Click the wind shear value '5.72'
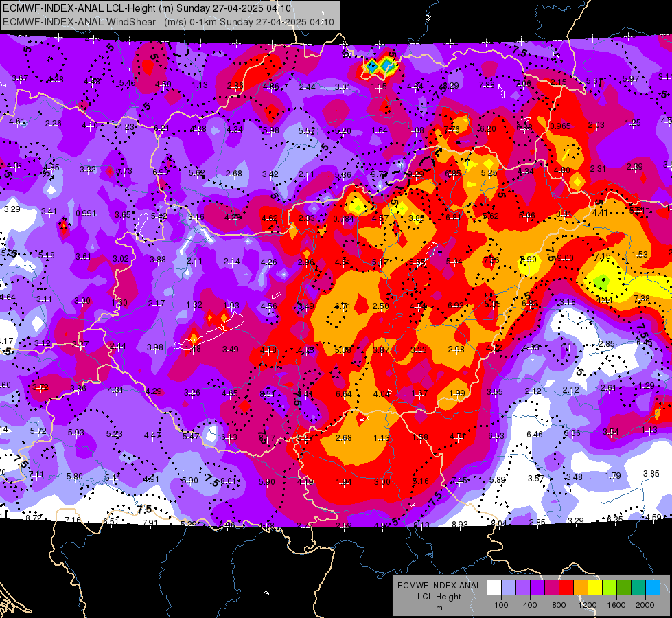672x618 pixels. pyautogui.click(x=38, y=431)
